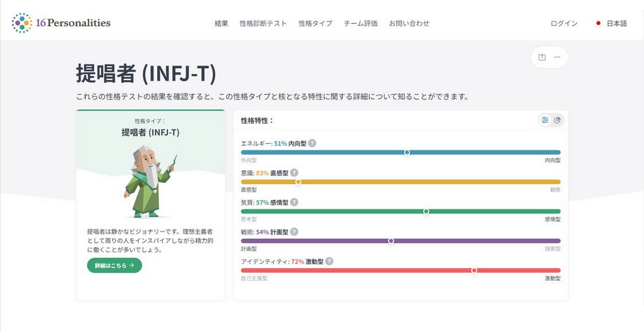This screenshot has width=644, height=332.
Task: Click the help icon next to 激動型
Action: tap(329, 262)
